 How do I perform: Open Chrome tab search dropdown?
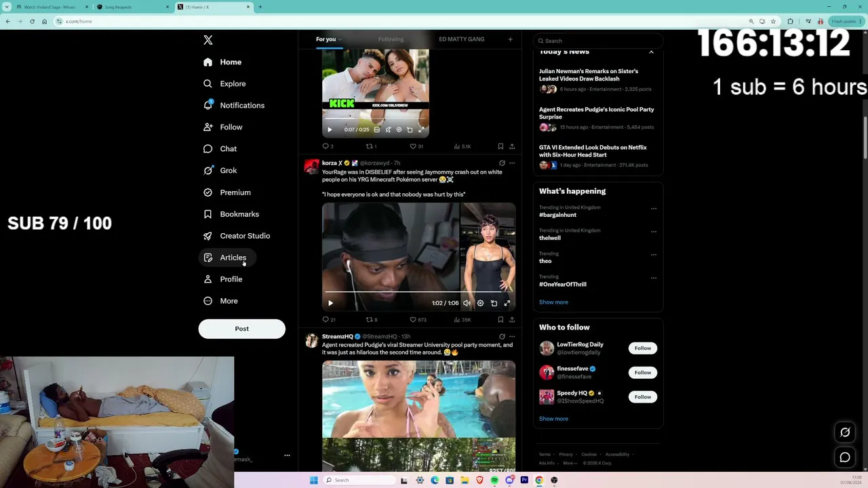pos(7,7)
